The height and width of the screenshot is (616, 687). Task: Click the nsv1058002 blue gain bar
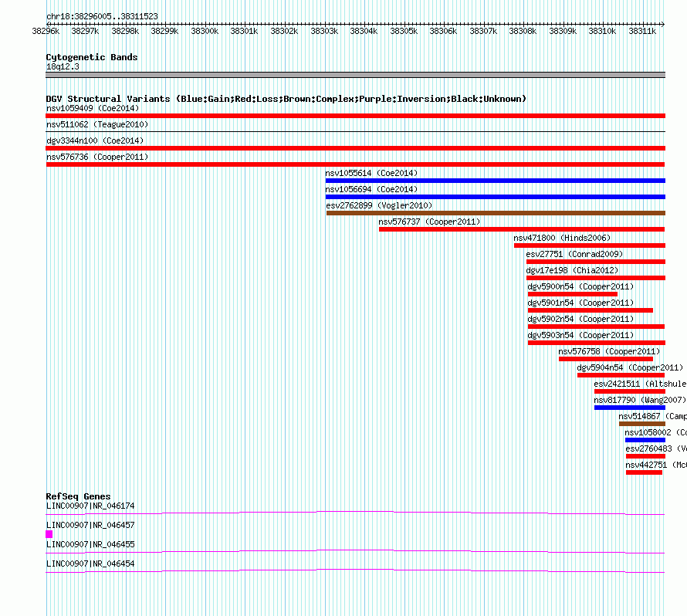[x=645, y=440]
